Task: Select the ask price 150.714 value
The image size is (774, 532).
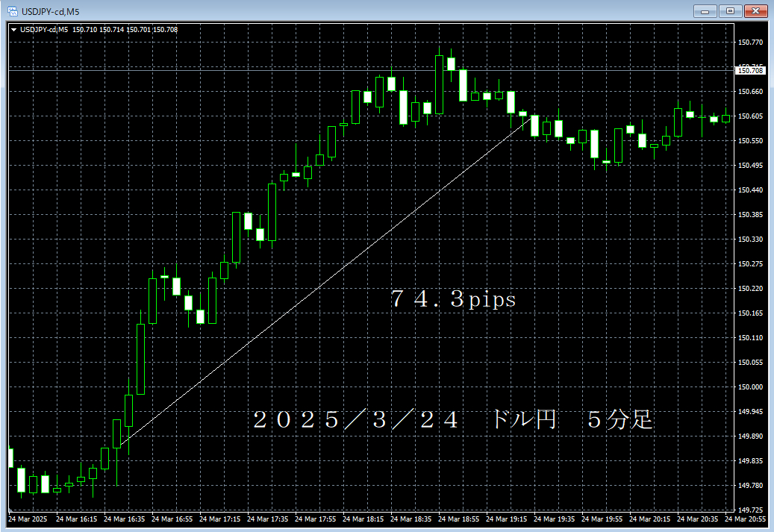Action: [113, 28]
